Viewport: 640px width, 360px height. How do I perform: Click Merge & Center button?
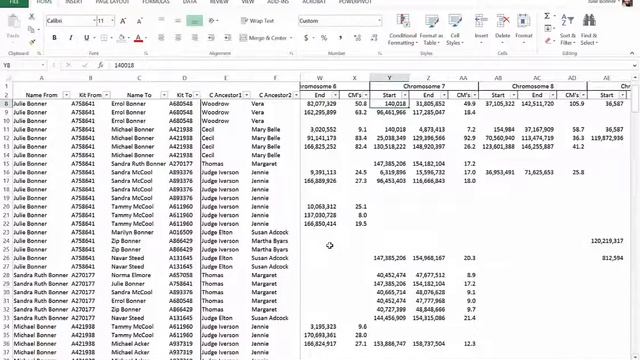point(263,38)
